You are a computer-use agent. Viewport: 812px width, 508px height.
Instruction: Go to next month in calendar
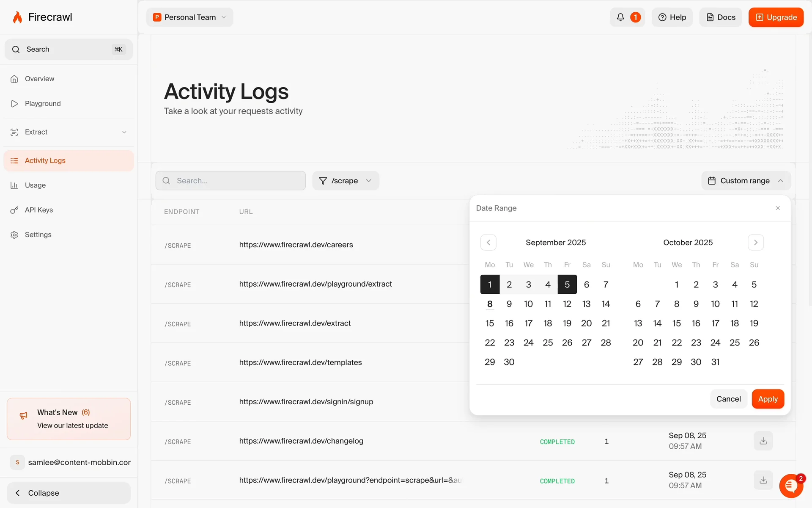click(x=755, y=243)
